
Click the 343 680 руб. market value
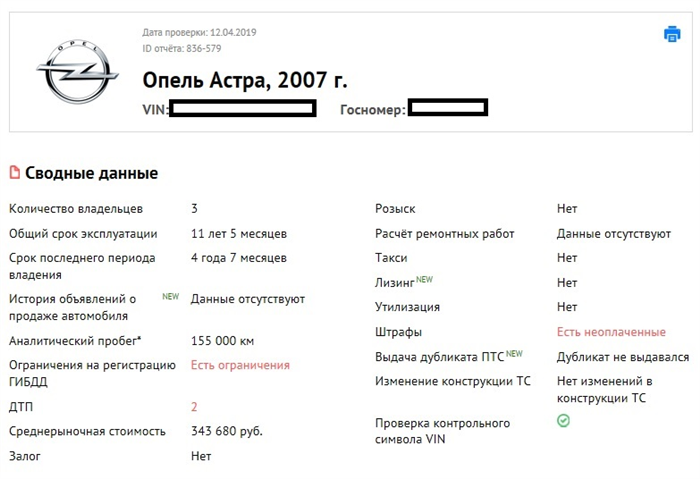[227, 431]
